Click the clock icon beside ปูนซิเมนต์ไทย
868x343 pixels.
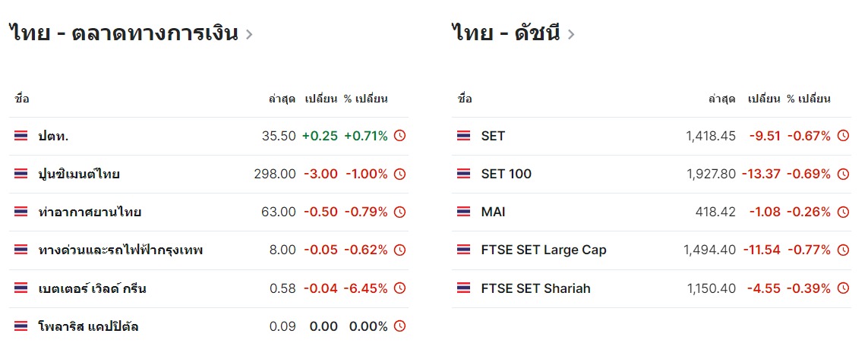coord(399,174)
